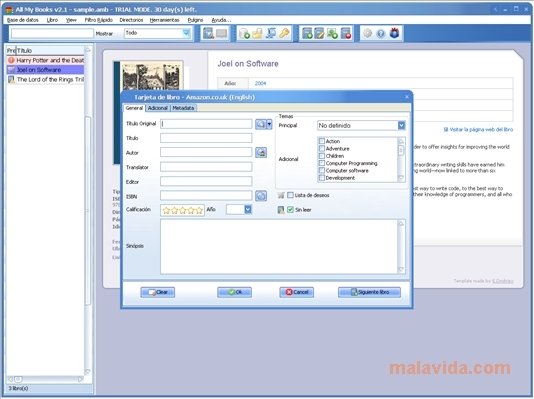This screenshot has height=399, width=534.
Task: Open the Directorios menu
Action: pyautogui.click(x=131, y=20)
